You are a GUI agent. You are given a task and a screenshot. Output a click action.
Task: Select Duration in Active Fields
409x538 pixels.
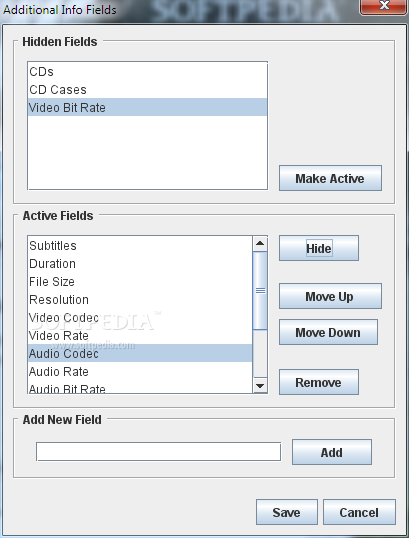click(140, 264)
